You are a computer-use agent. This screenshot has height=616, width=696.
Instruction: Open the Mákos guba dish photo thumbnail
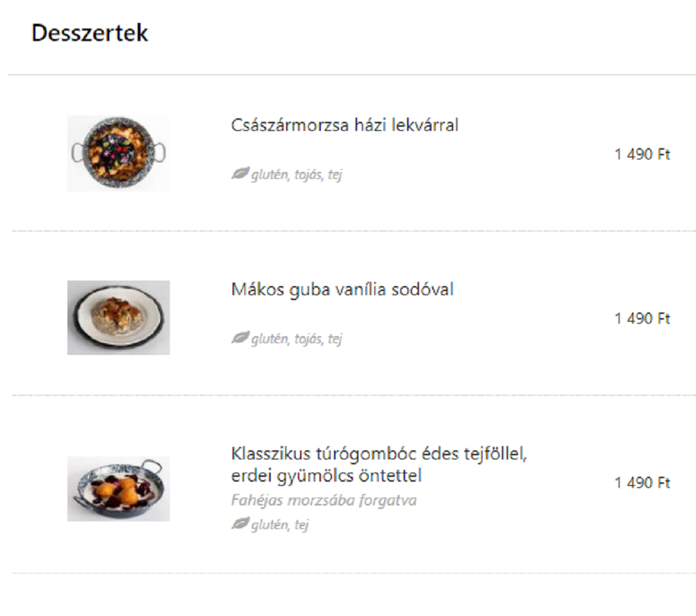point(118,317)
